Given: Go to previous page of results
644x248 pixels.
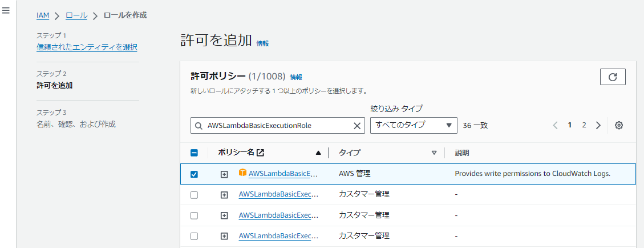Looking at the screenshot, I should (555, 126).
